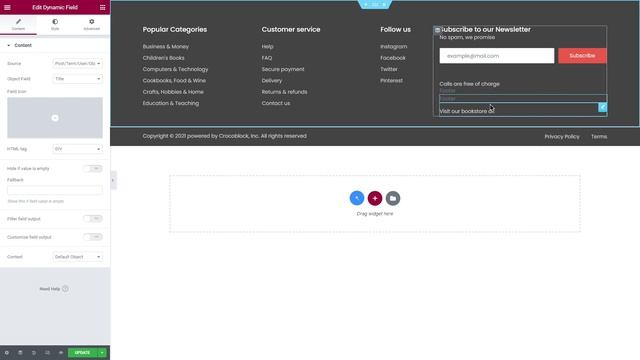This screenshot has width=640, height=360.
Task: Open the Source dropdown
Action: pyautogui.click(x=77, y=63)
